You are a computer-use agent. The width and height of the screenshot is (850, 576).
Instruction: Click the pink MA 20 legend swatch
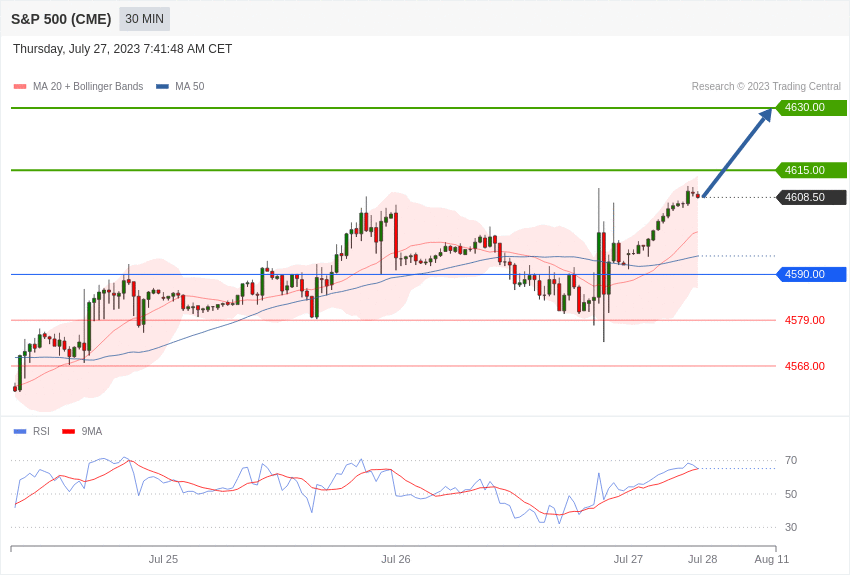click(20, 87)
